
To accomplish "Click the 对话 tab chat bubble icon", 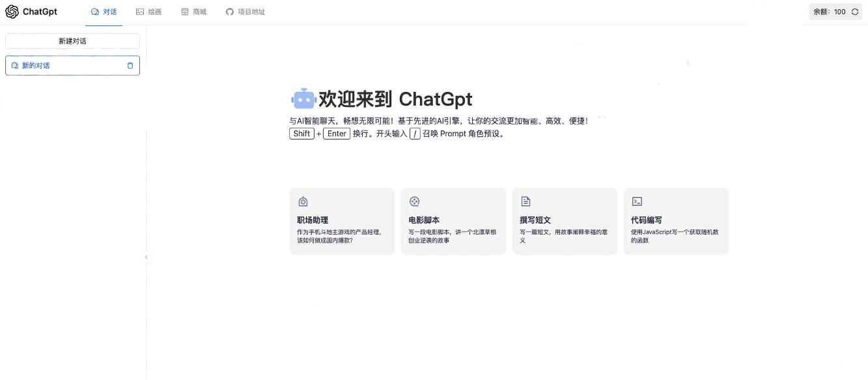I will coord(95,12).
